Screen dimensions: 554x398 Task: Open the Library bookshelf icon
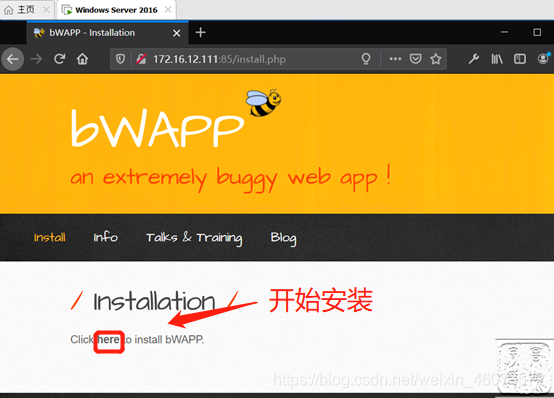click(x=497, y=59)
